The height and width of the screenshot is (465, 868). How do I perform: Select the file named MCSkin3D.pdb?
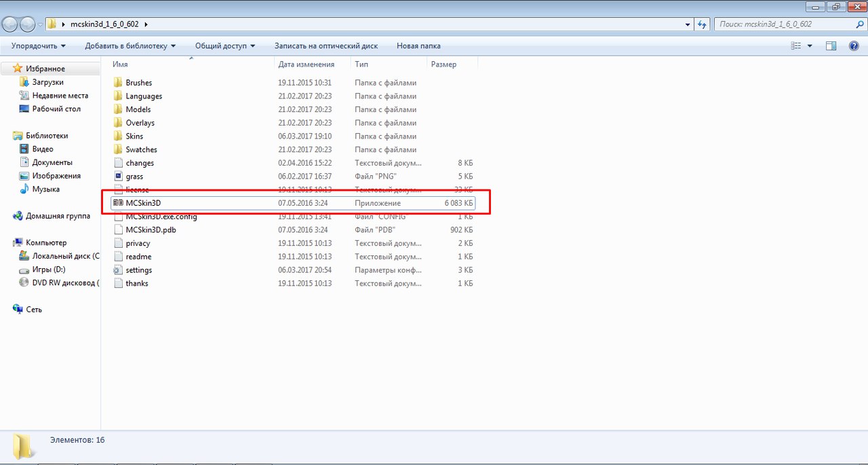(151, 230)
